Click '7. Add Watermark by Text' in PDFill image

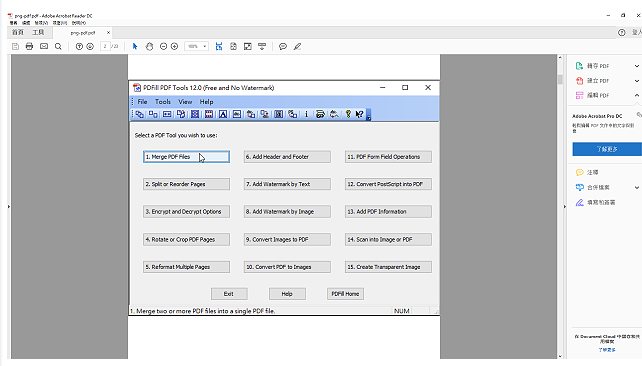coord(287,184)
